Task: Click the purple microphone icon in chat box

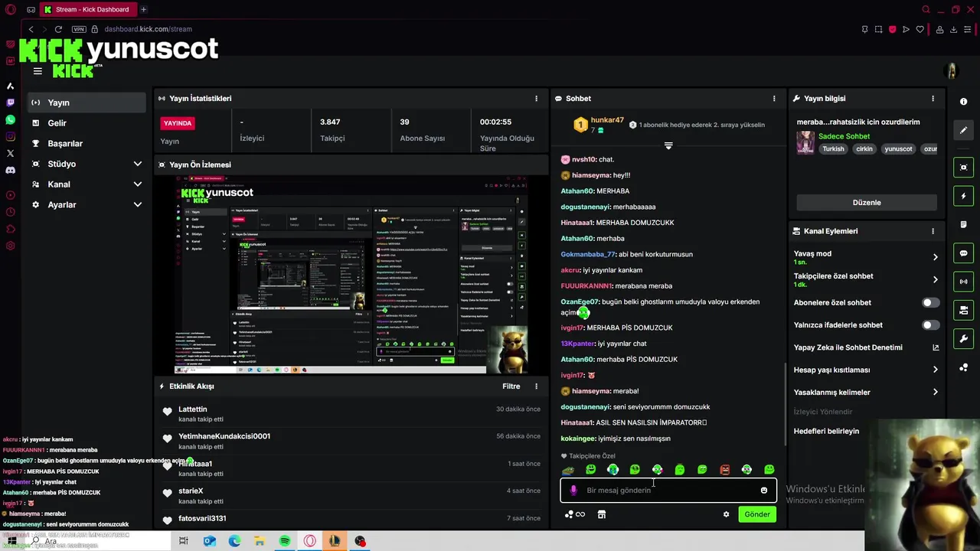Action: tap(573, 491)
